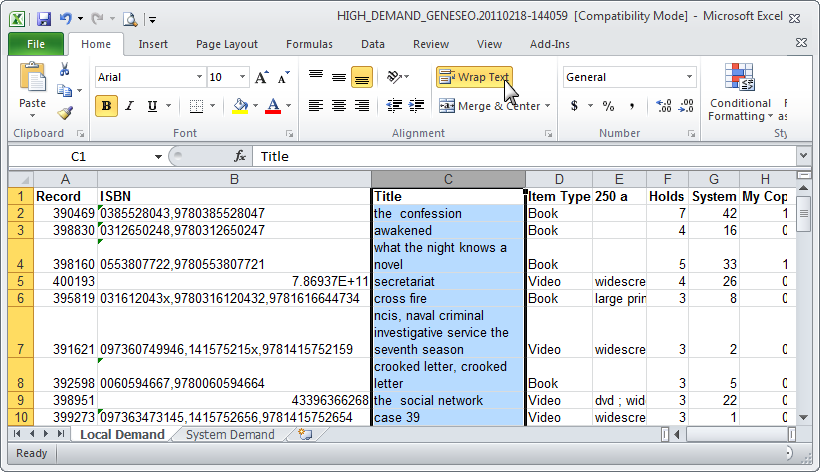The image size is (820, 472).
Task: Switch to the Page Layout tab
Action: point(227,44)
